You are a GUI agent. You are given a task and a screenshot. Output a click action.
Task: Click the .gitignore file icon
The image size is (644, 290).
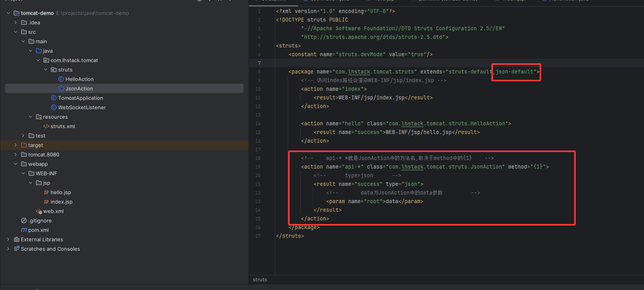[24, 221]
